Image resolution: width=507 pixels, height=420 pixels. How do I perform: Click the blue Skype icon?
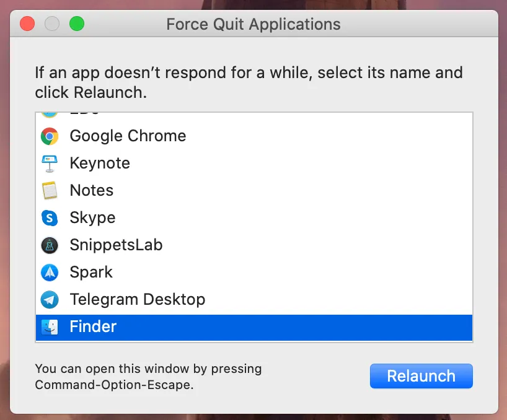point(50,218)
